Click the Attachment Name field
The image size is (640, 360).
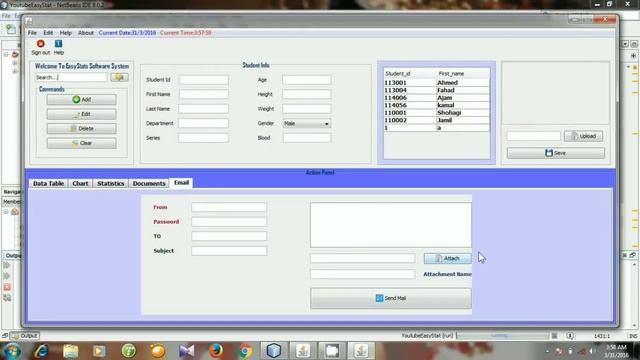coord(362,274)
